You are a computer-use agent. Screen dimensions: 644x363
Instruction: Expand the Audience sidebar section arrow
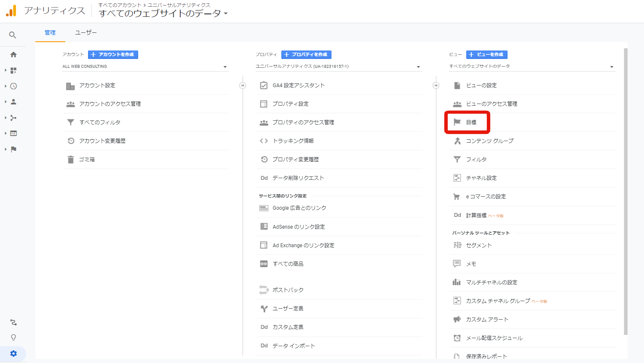tap(5, 102)
